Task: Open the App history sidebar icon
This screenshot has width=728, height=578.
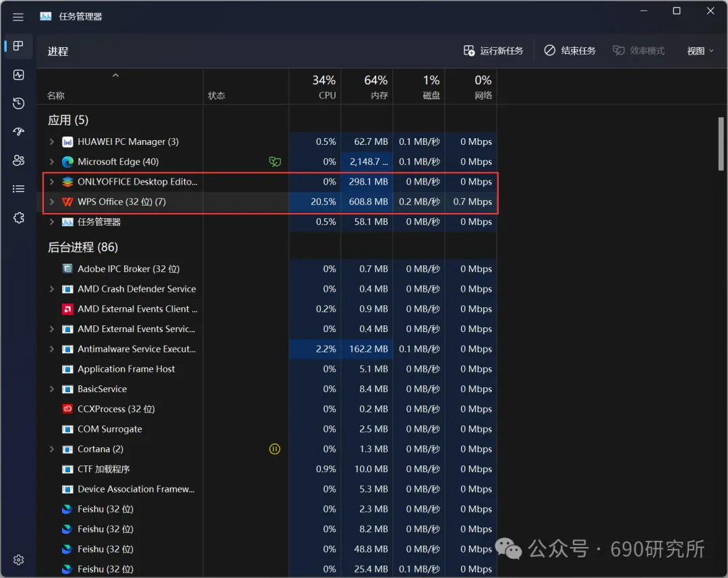Action: (x=18, y=103)
